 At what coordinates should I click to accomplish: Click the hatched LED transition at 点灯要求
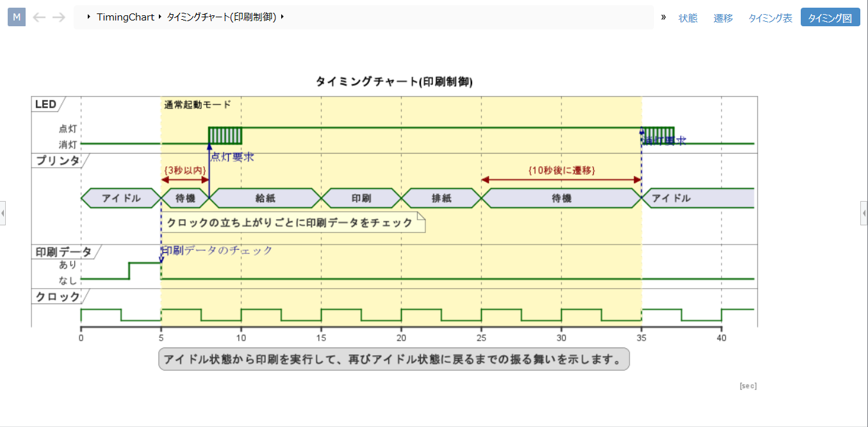point(225,136)
